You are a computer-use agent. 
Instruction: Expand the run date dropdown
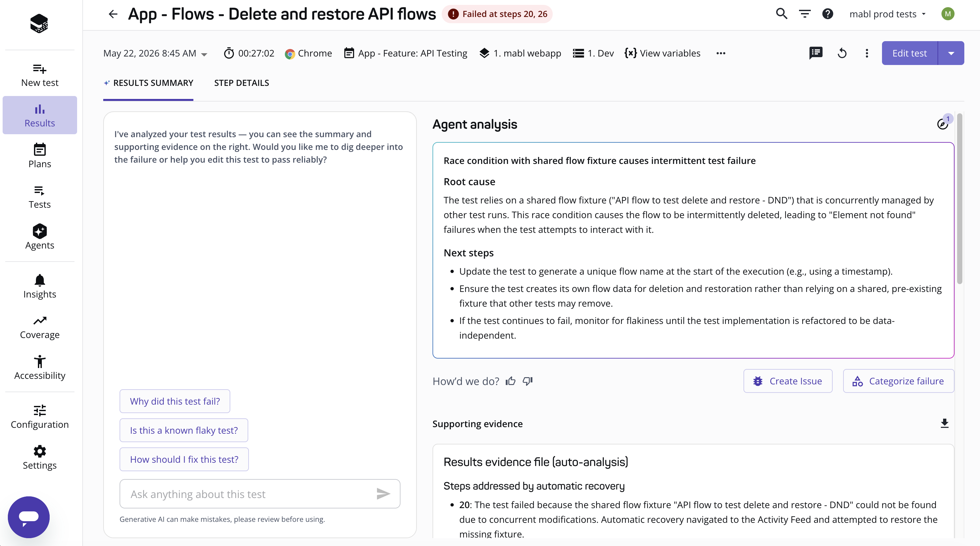155,53
